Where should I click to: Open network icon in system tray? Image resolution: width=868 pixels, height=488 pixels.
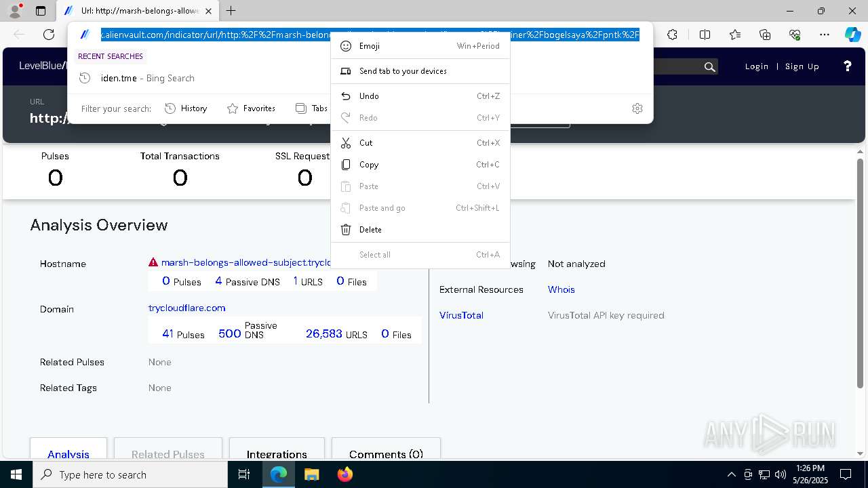pos(764,474)
